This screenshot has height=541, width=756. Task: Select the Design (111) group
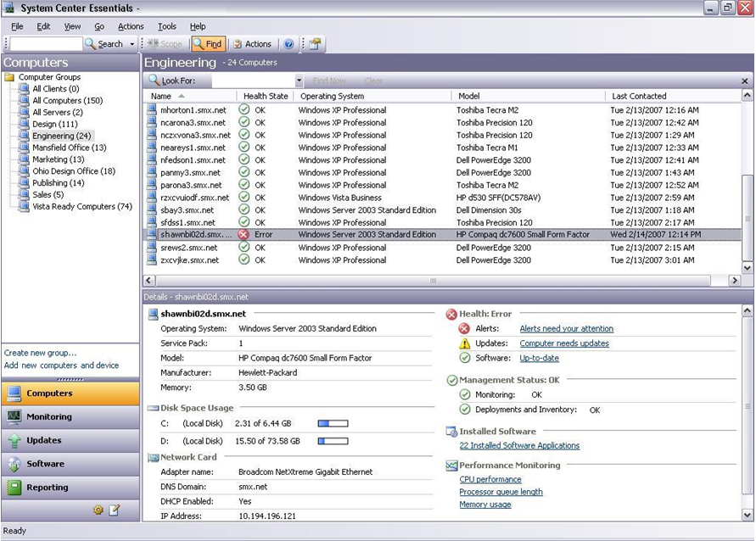tap(54, 124)
